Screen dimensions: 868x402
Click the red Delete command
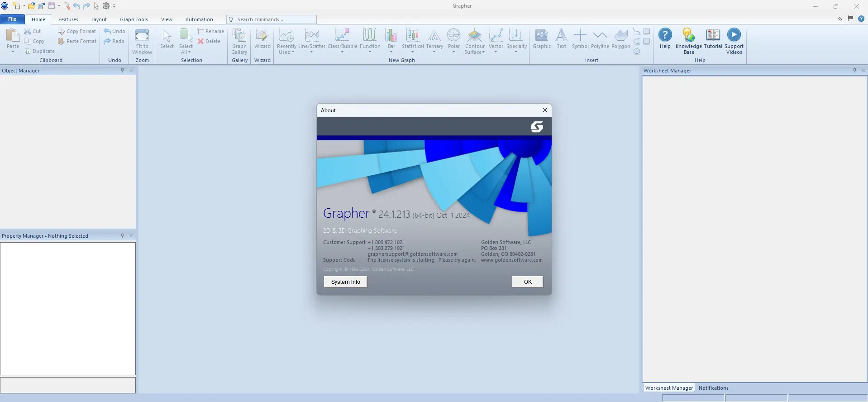(x=209, y=41)
